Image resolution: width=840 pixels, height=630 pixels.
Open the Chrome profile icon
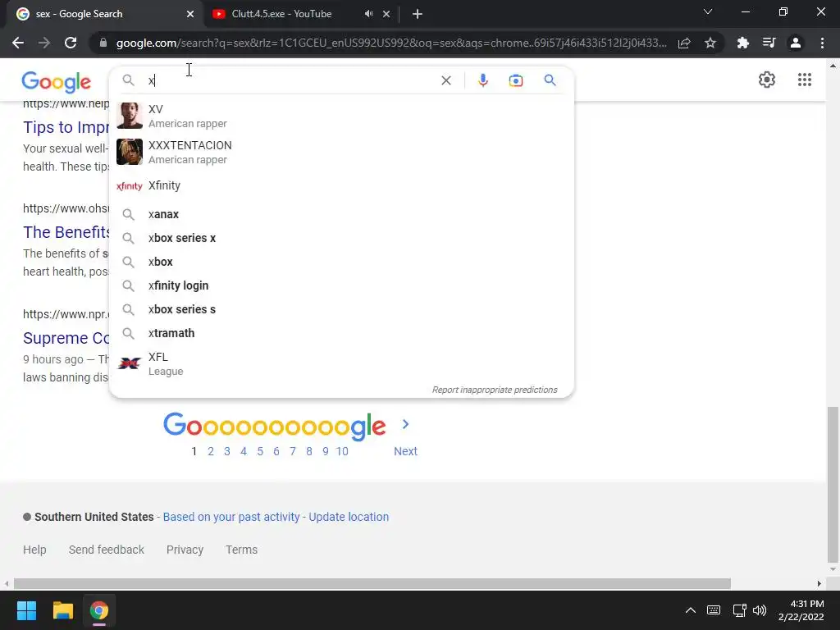pyautogui.click(x=796, y=43)
